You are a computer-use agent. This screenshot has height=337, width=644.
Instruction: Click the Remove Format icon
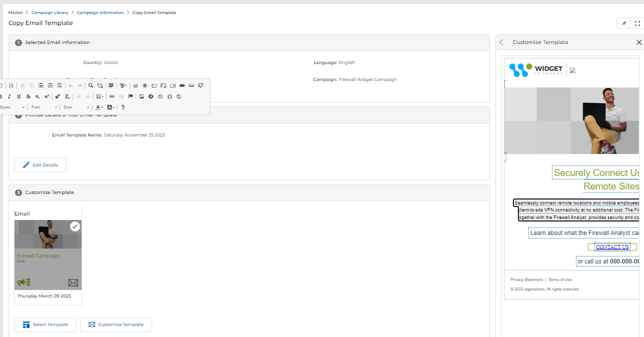click(x=67, y=96)
